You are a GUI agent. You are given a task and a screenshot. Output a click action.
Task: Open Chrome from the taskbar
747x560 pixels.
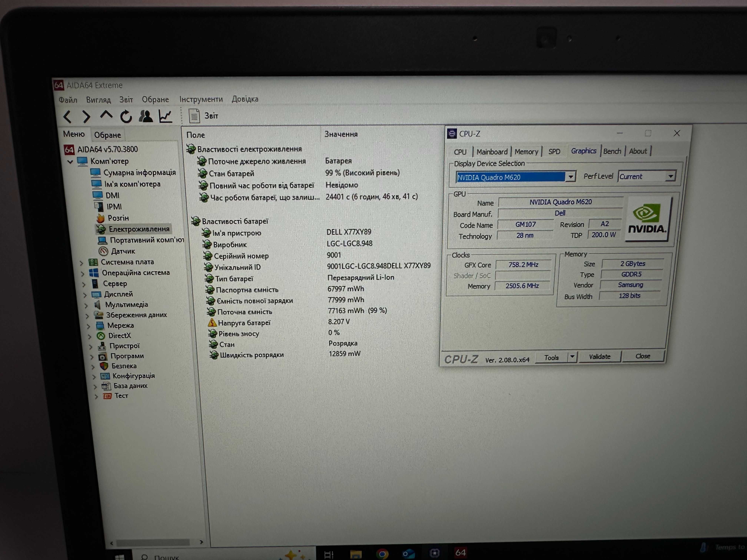(382, 554)
